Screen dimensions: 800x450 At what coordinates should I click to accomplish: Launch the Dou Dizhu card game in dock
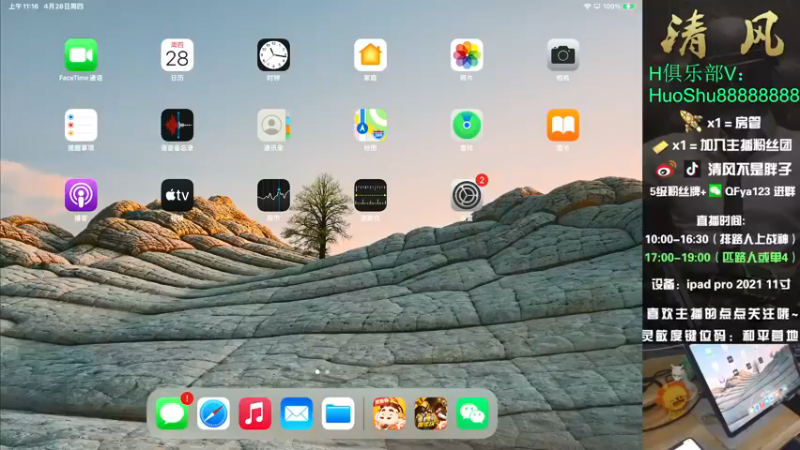click(389, 413)
